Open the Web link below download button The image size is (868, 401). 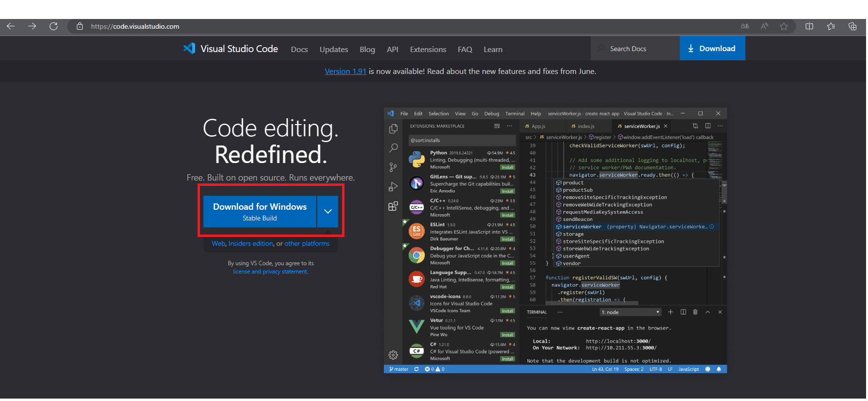pos(218,244)
